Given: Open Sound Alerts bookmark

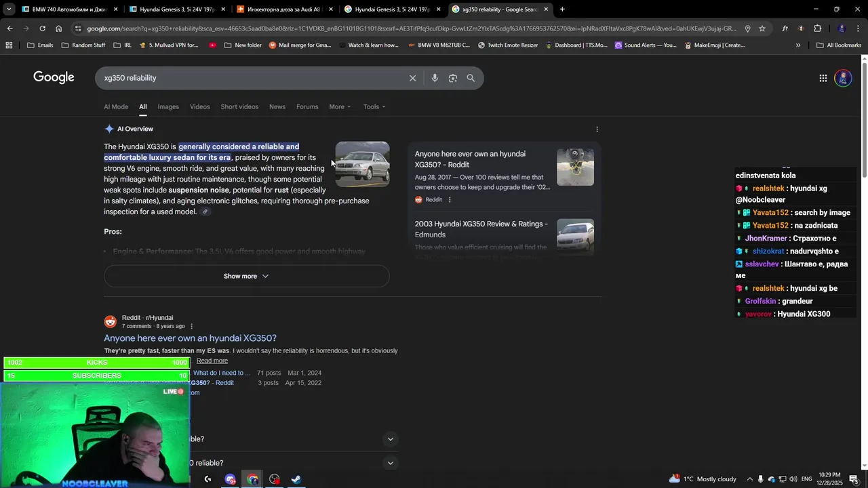Looking at the screenshot, I should (x=646, y=45).
